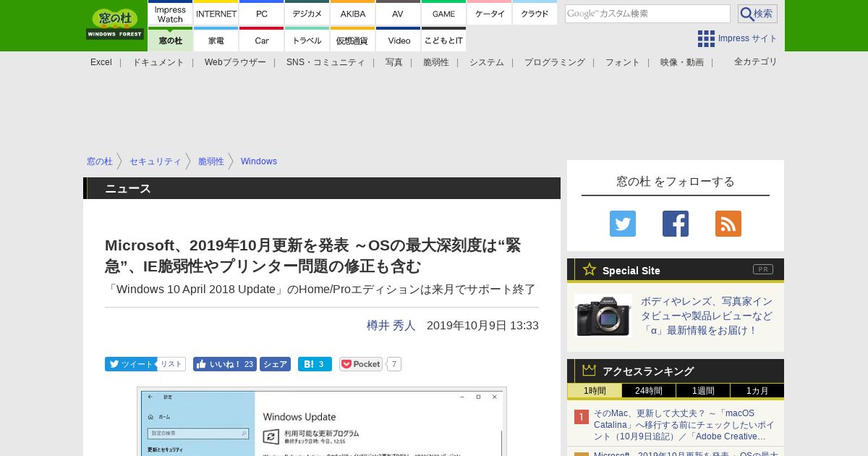Image resolution: width=868 pixels, height=456 pixels.
Task: Select the 映像・動画 category
Action: [x=682, y=62]
